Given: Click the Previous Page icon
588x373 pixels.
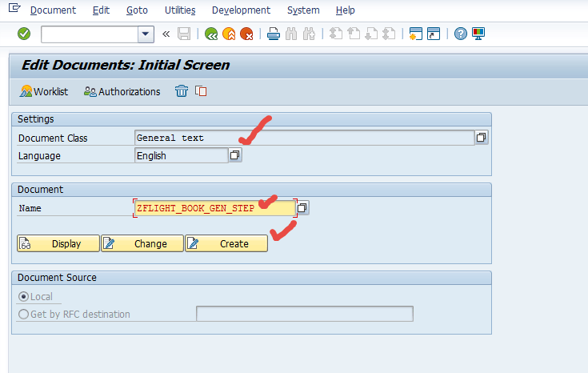Looking at the screenshot, I should click(354, 34).
